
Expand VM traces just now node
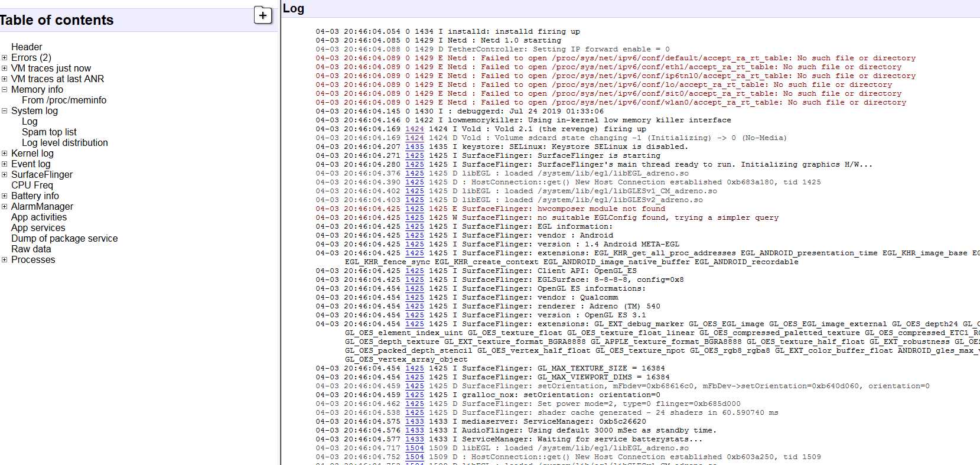(x=5, y=69)
